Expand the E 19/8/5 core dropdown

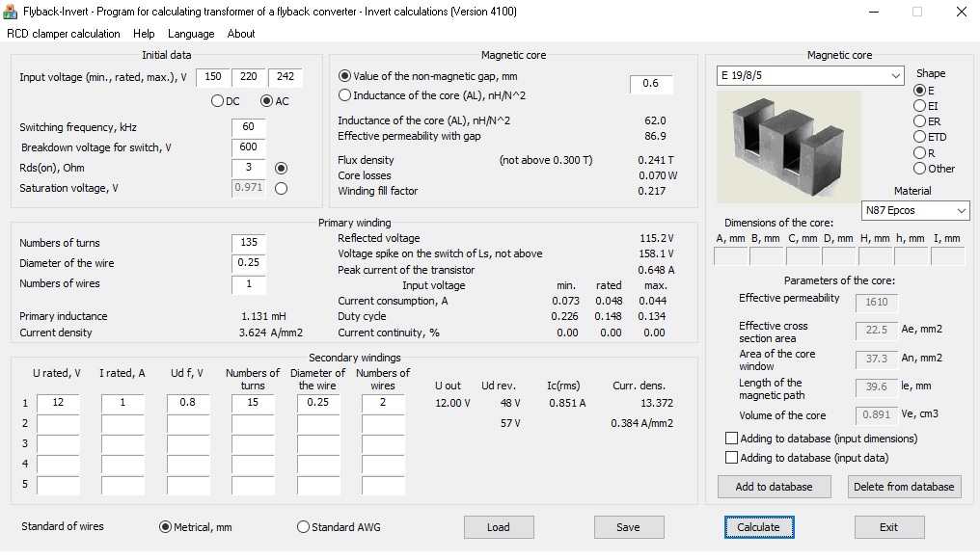point(896,75)
